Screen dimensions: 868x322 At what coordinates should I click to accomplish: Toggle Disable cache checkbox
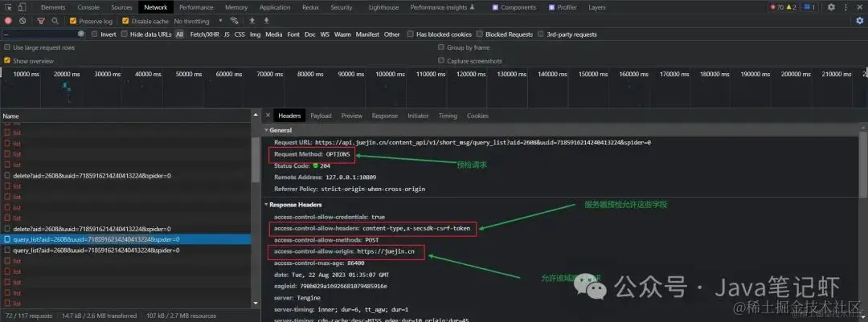click(125, 21)
